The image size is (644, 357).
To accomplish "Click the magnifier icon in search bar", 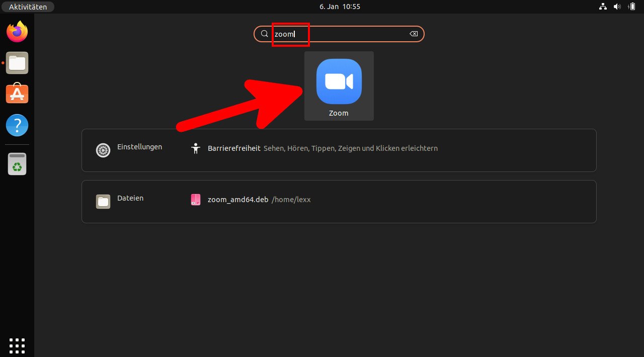I will 264,34.
